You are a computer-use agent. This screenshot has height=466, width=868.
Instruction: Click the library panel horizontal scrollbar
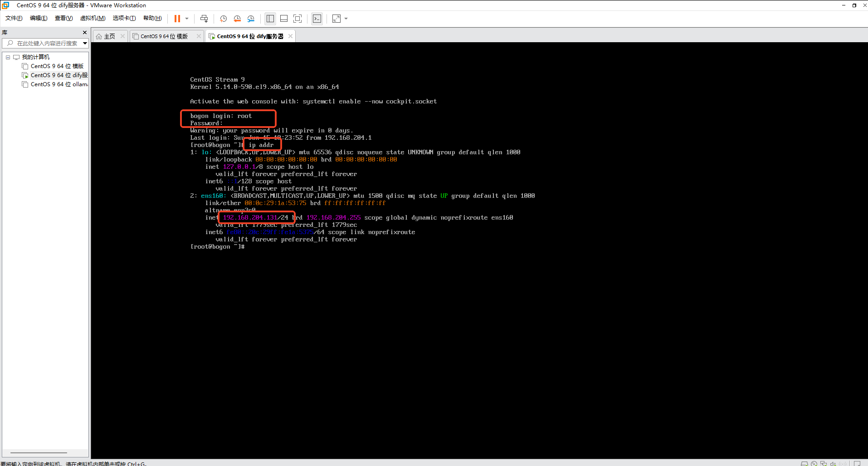(x=39, y=452)
